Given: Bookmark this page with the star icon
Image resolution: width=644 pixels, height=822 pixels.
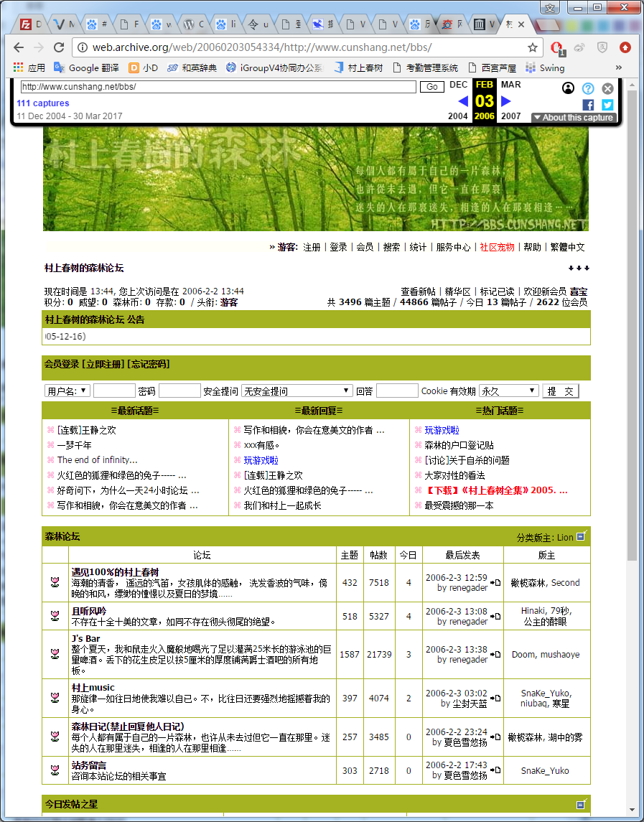Looking at the screenshot, I should [x=533, y=47].
